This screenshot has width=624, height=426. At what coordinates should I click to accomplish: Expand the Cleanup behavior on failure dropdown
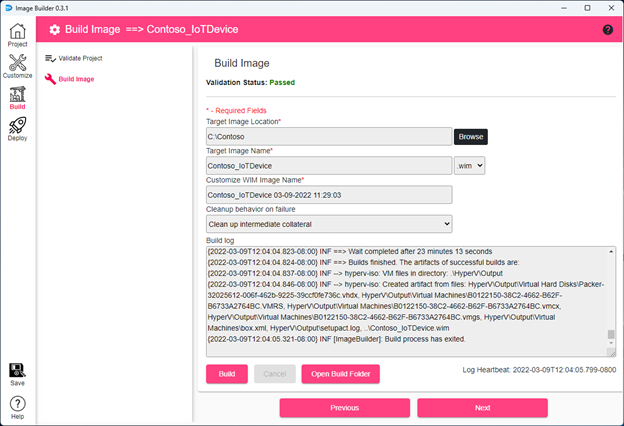(x=329, y=224)
